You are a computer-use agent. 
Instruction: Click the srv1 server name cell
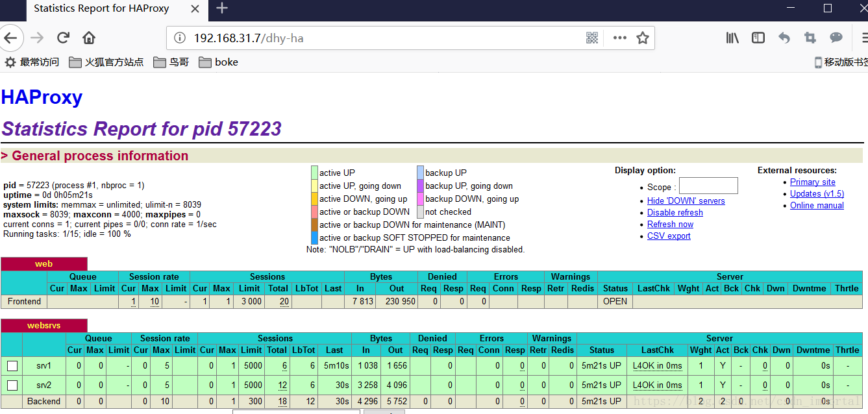pos(44,366)
